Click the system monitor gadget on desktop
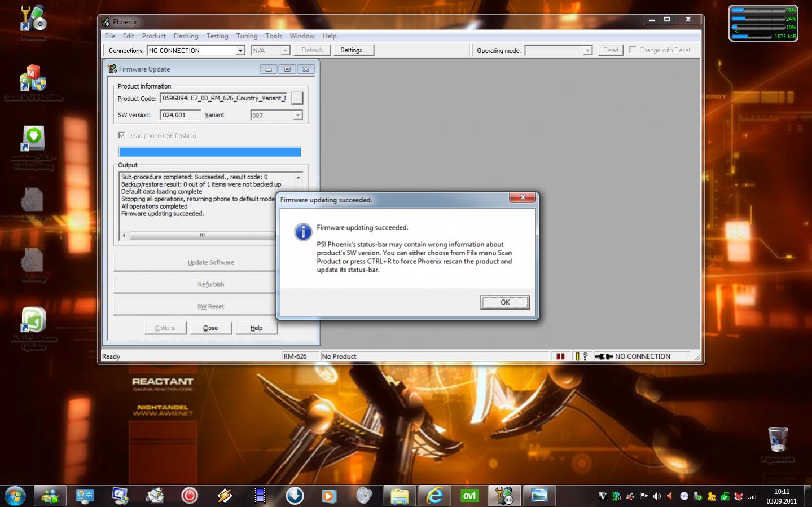Viewport: 812px width, 507px height. (x=763, y=23)
